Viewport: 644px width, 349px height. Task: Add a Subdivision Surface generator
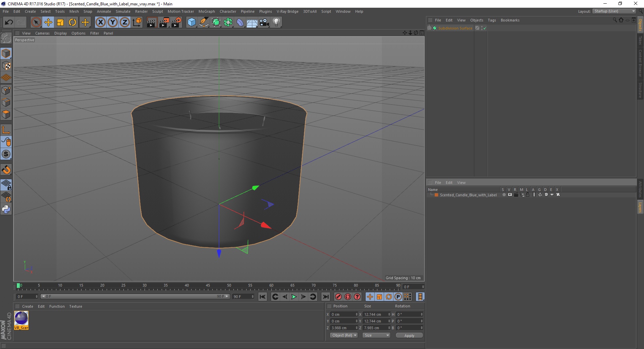point(216,22)
